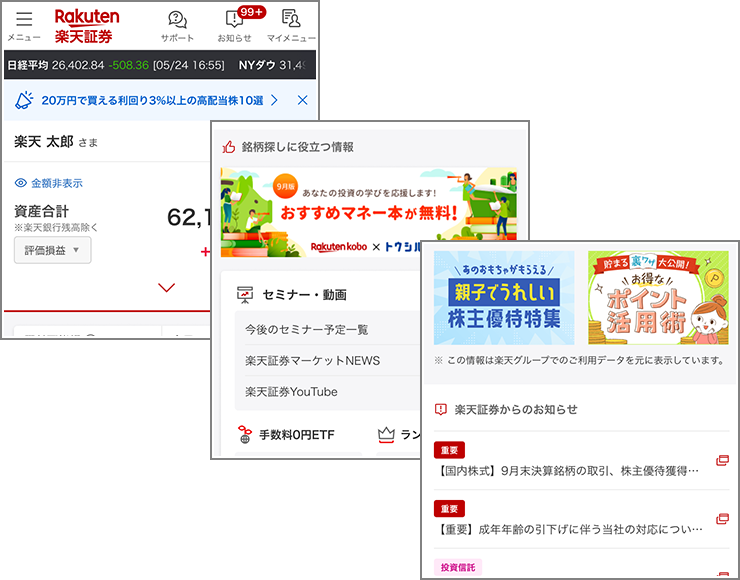
Task: Open 【重要】成年年齢の引下げ notice
Action: [x=568, y=530]
